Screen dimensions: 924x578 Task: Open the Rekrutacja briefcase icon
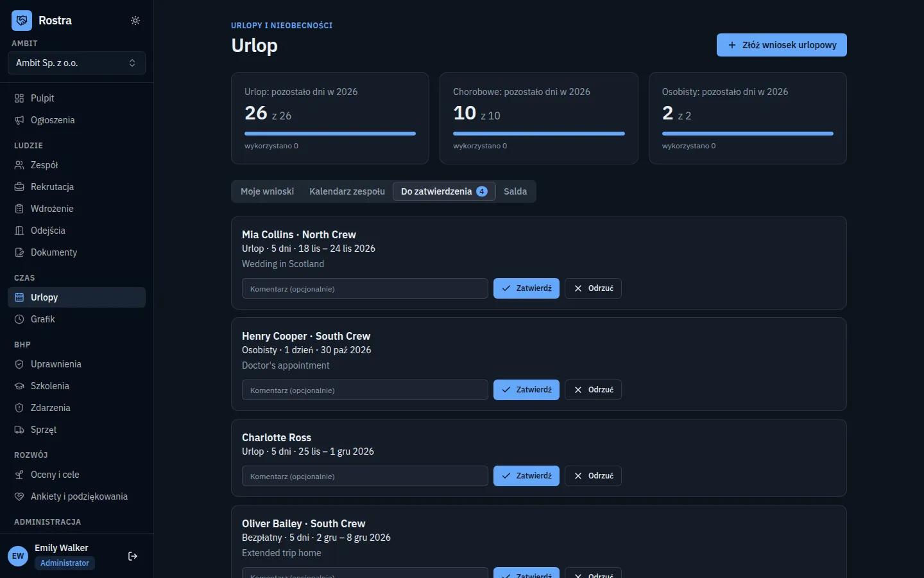click(x=19, y=187)
